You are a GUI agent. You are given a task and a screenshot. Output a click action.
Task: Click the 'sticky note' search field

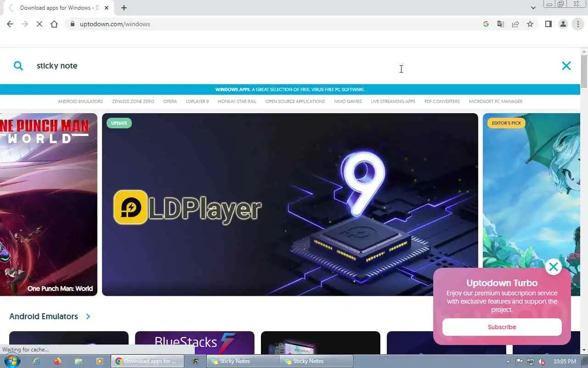click(x=294, y=66)
